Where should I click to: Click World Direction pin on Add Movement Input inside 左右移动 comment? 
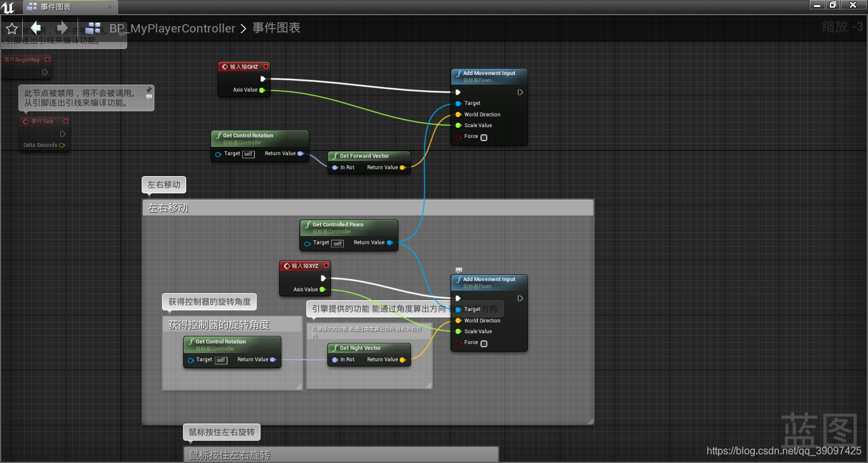coord(458,321)
